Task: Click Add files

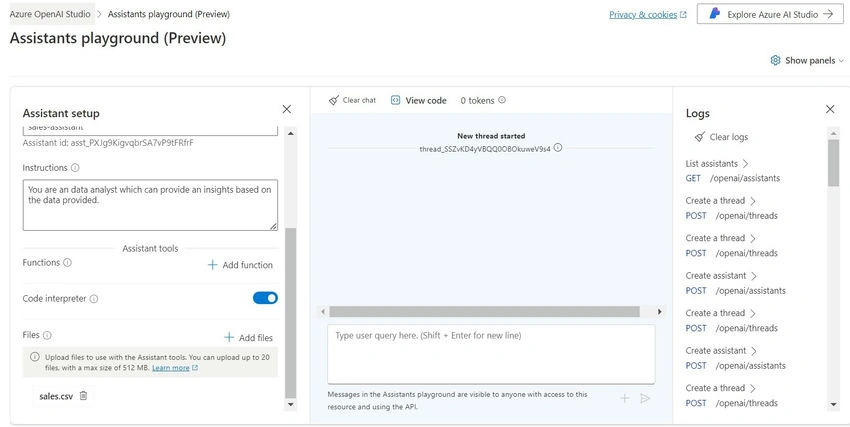Action: (x=248, y=338)
